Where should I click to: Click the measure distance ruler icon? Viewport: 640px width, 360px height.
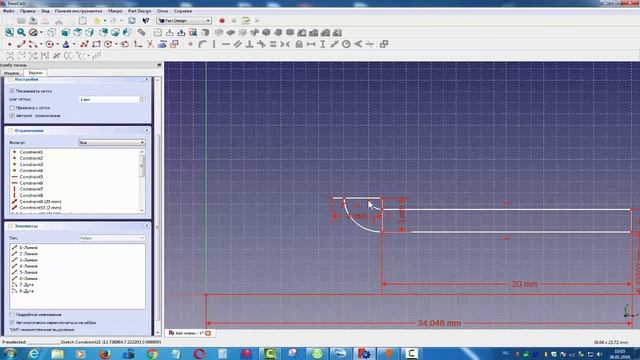point(141,32)
